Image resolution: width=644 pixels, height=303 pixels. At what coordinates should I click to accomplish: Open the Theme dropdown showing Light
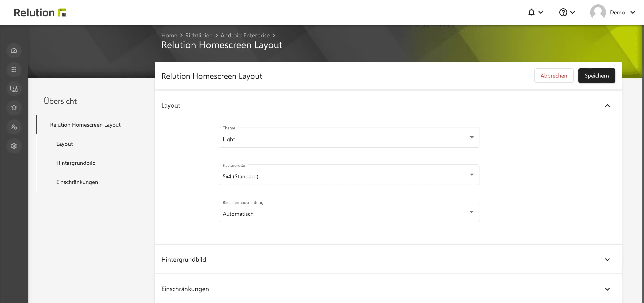coord(349,138)
